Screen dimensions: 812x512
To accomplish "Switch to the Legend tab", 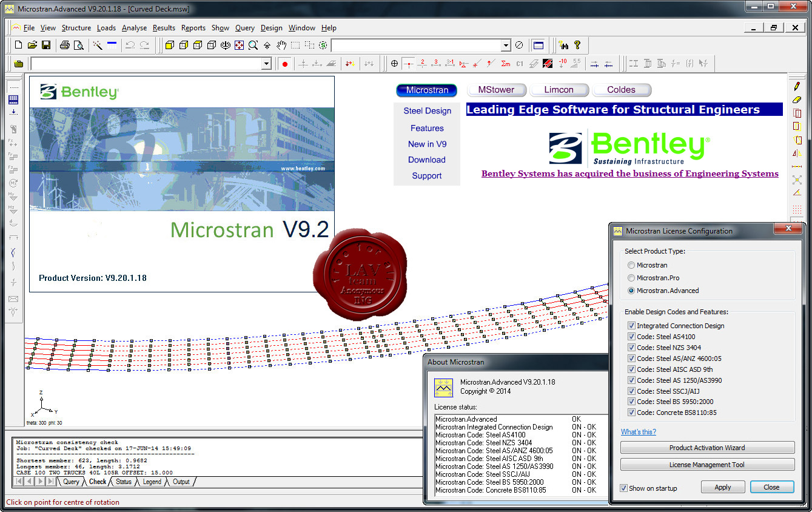I will (152, 482).
